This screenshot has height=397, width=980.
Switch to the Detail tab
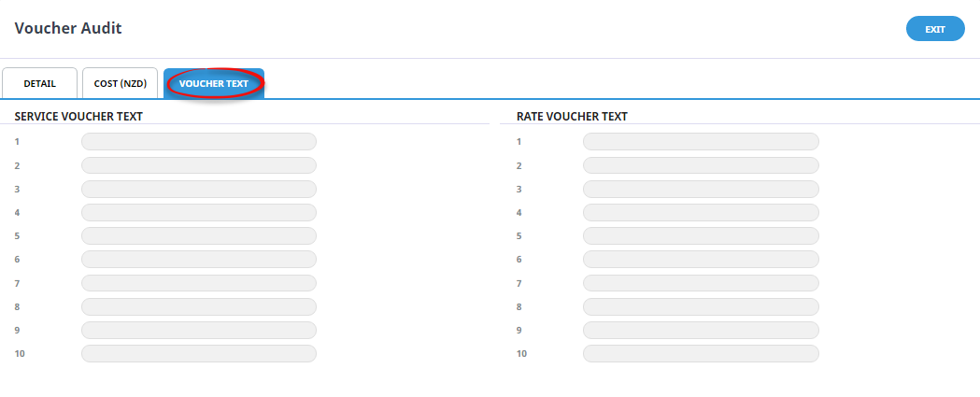click(x=40, y=83)
